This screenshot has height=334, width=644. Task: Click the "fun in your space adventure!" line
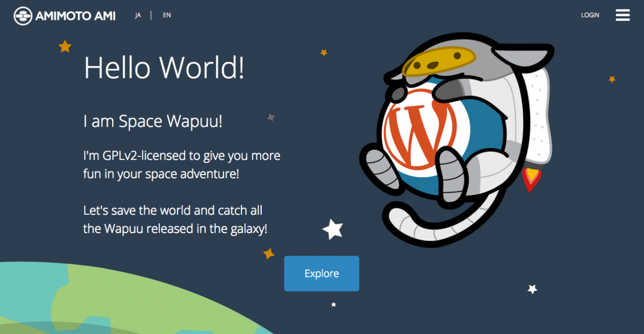pos(161,175)
